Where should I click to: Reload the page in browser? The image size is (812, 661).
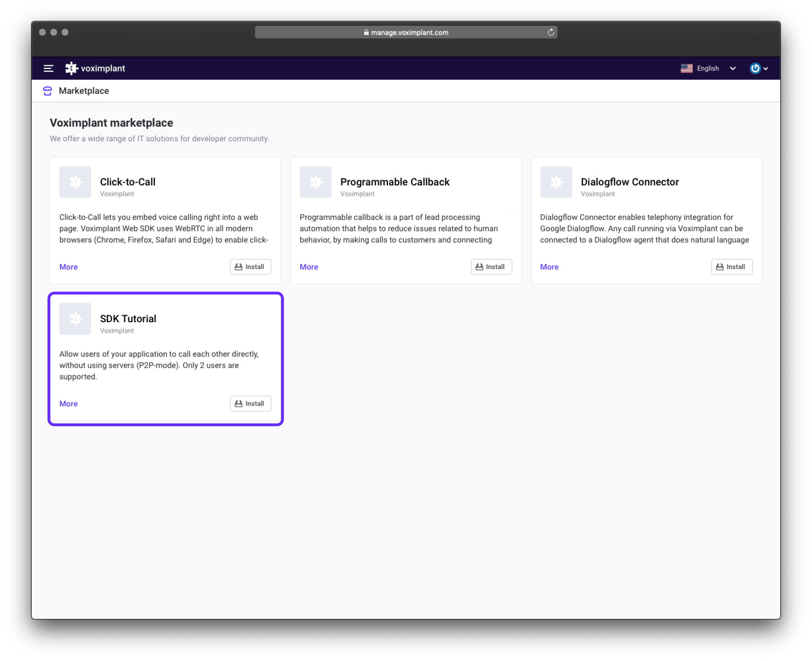[x=551, y=32]
